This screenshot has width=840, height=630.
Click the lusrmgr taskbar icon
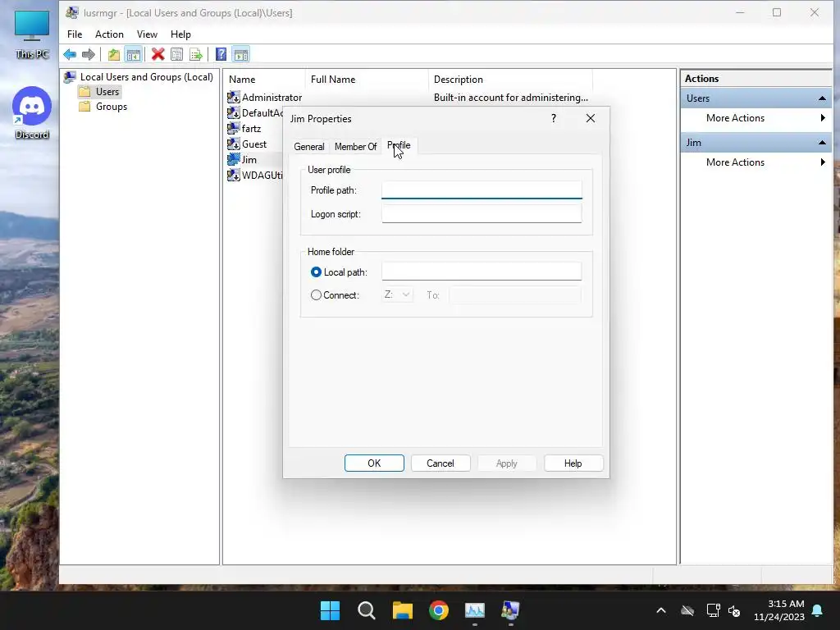click(x=510, y=610)
